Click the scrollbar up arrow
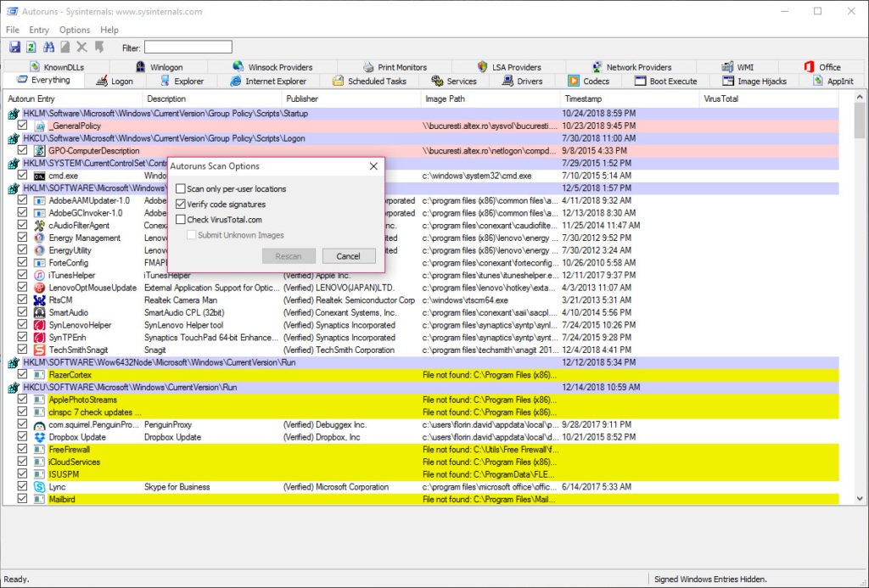This screenshot has height=588, width=869. [x=860, y=97]
